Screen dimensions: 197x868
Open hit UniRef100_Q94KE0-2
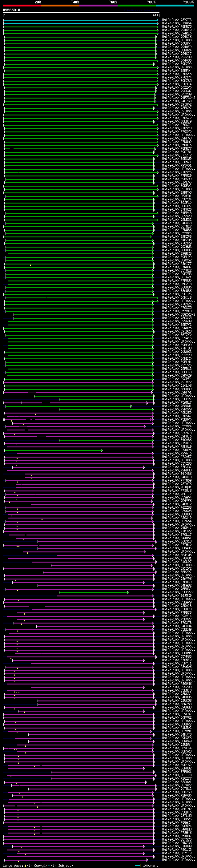179,30
